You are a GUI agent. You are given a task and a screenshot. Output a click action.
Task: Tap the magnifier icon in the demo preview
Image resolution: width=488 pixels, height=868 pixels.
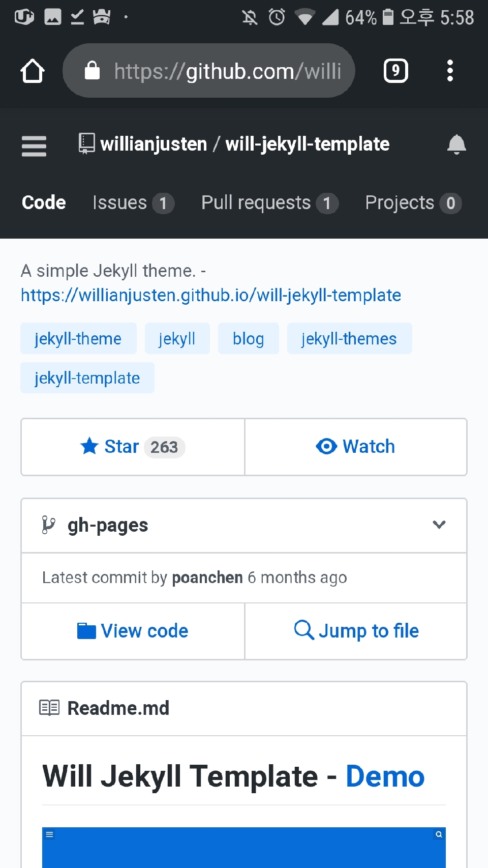coord(439,834)
